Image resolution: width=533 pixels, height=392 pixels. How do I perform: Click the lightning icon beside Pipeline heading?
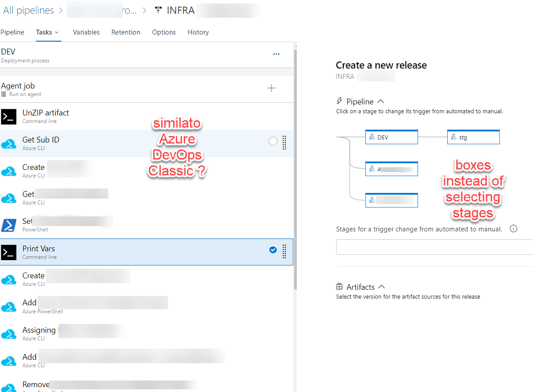[339, 101]
